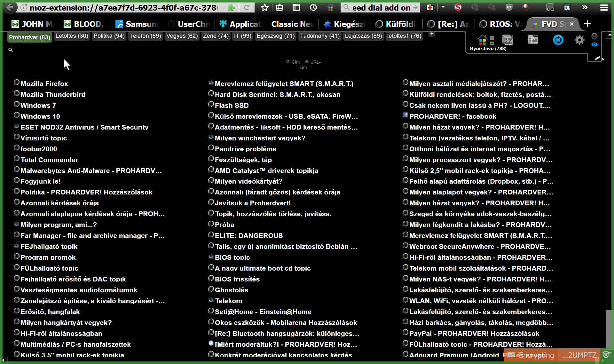Click inside the search box 'eed dial add on'
614x364 pixels.
pyautogui.click(x=381, y=8)
